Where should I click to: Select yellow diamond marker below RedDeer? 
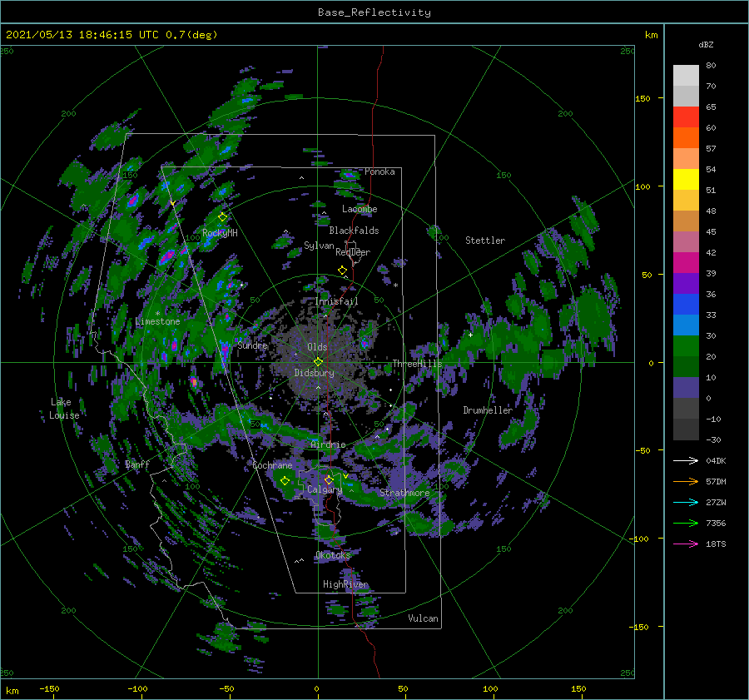click(x=343, y=271)
